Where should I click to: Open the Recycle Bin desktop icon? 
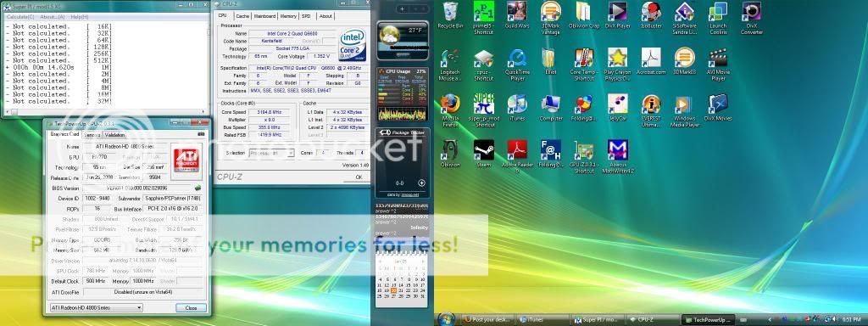(x=450, y=15)
